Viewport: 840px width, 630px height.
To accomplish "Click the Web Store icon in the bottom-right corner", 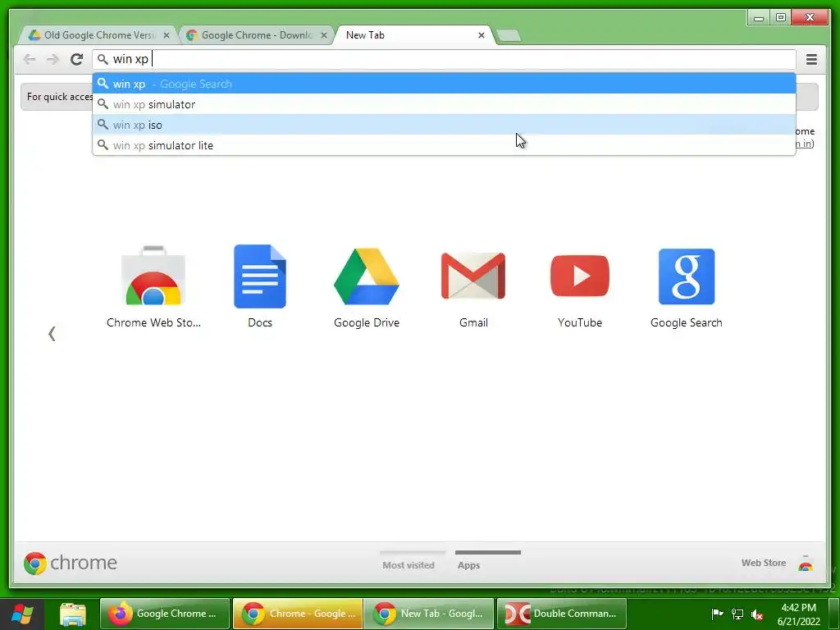I will click(x=806, y=564).
